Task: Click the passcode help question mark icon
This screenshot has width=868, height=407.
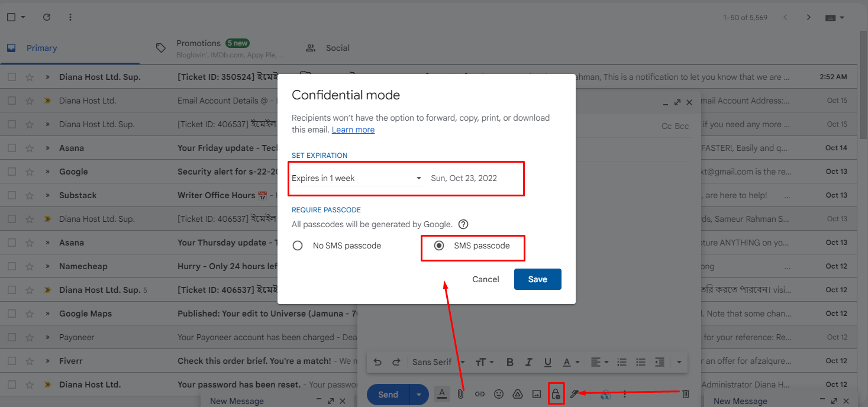Action: (x=463, y=224)
